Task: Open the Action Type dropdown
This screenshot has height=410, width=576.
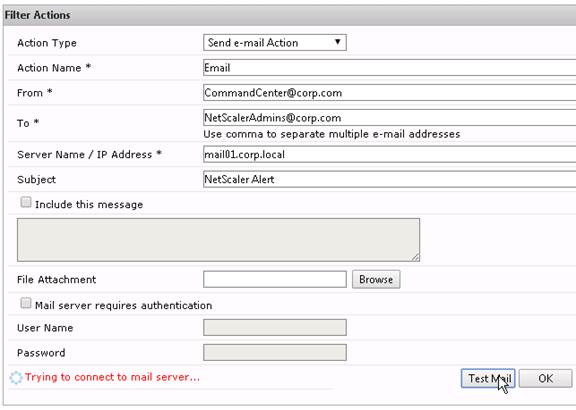Action: [274, 43]
